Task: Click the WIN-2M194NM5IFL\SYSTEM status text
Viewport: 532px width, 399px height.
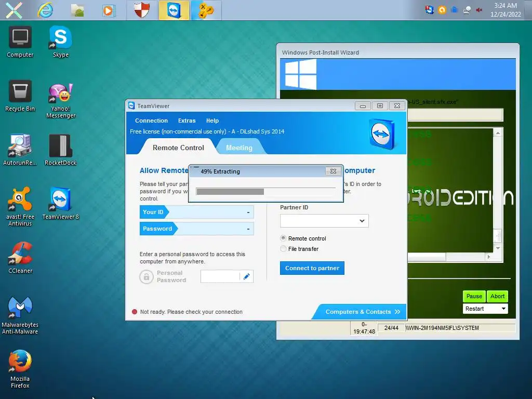Action: [442, 328]
